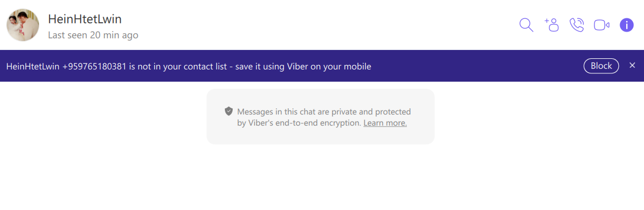Open HeinHtetLwin's profile picture
This screenshot has width=644, height=210.
(x=23, y=25)
